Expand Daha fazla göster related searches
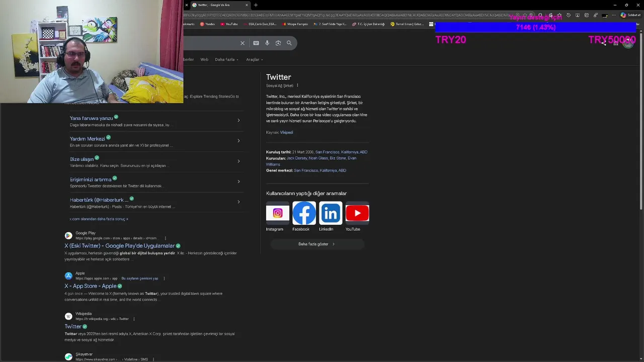 click(316, 244)
